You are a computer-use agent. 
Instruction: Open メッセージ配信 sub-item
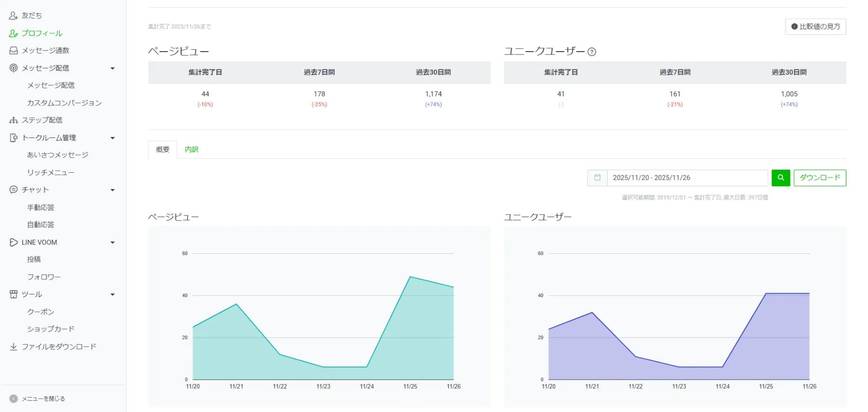tap(51, 85)
